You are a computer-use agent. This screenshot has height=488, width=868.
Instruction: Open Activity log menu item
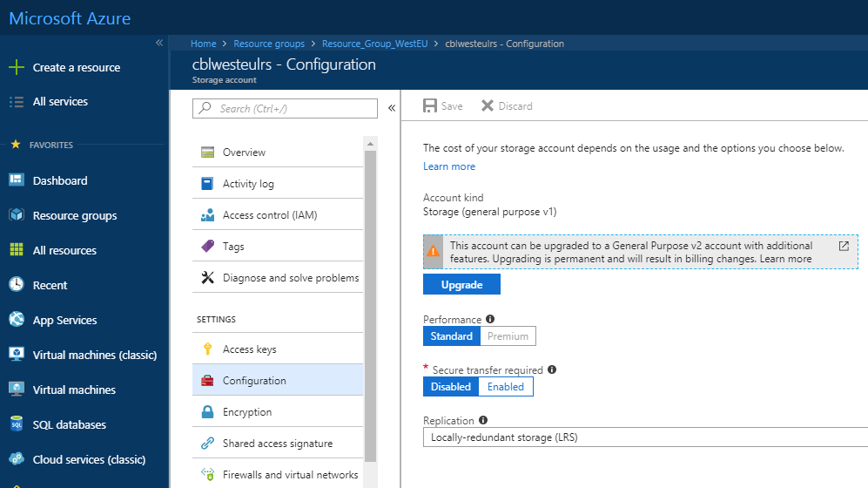[x=248, y=184]
